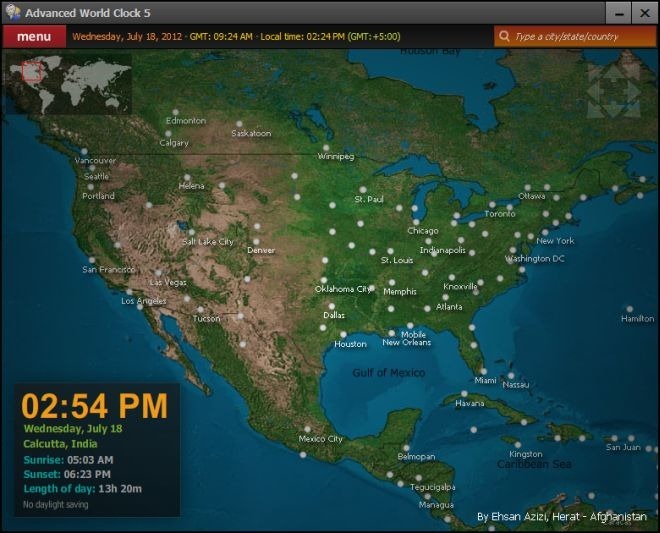Click the Length of day 13h 20m line

click(82, 489)
